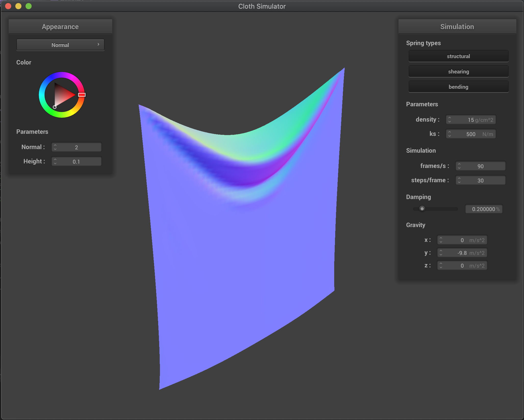This screenshot has width=524, height=420.
Task: Click the gravity z stepper arrows
Action: coord(441,266)
